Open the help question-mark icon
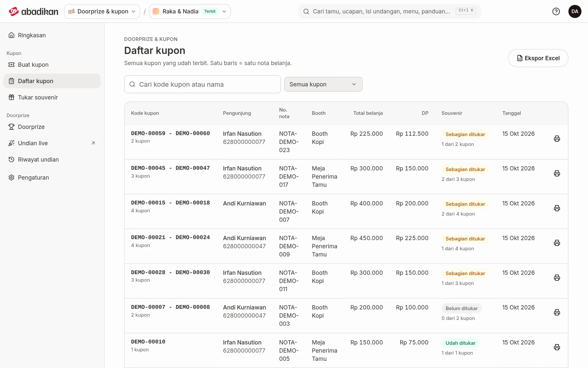The width and height of the screenshot is (588, 368). tap(556, 11)
